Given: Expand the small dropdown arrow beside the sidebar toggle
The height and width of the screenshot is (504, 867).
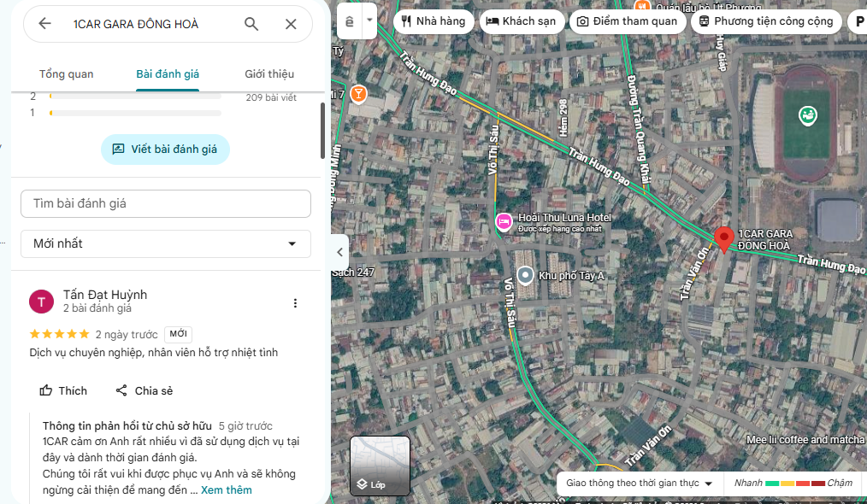Looking at the screenshot, I should click(x=369, y=21).
